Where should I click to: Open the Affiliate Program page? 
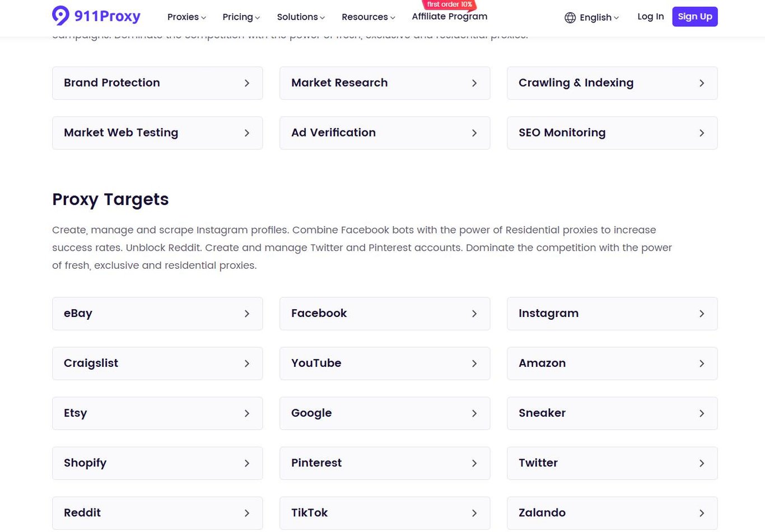(450, 17)
